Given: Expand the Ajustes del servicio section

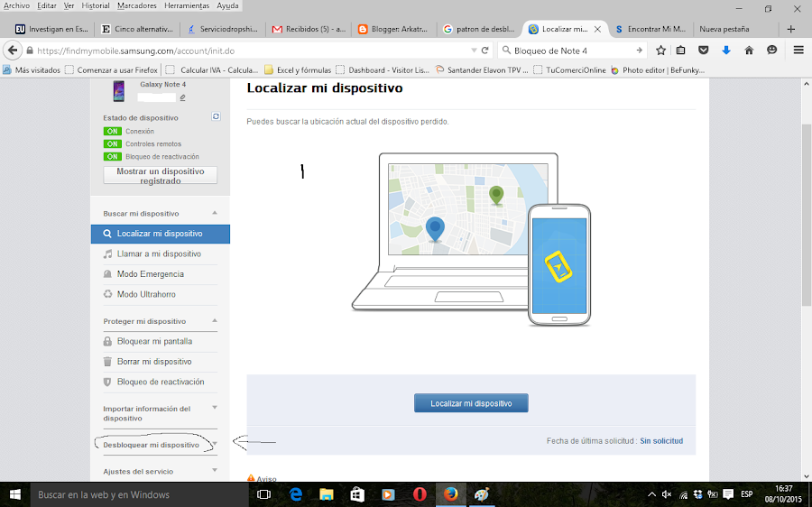Looking at the screenshot, I should [x=215, y=470].
